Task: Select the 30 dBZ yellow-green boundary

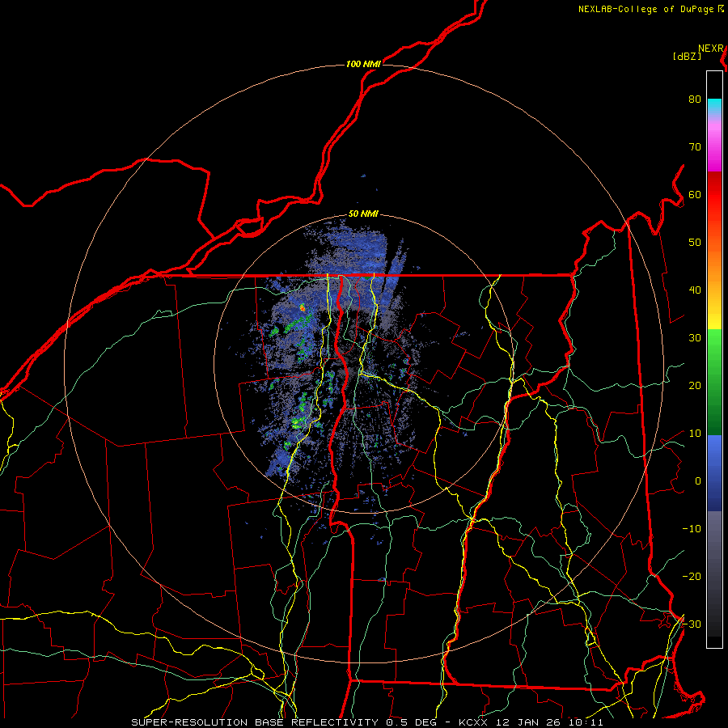Action: [x=714, y=330]
